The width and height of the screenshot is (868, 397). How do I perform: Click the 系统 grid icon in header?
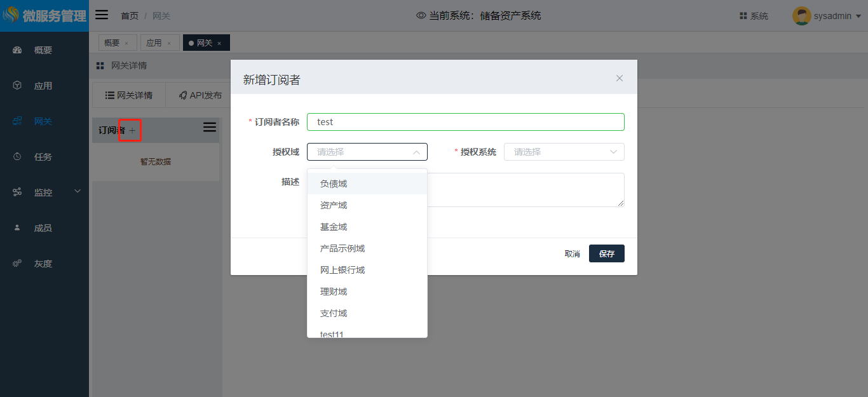click(743, 16)
